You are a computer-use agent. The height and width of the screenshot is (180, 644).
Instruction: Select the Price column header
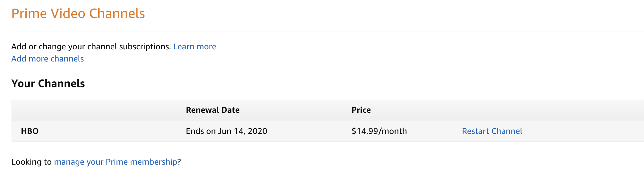[361, 110]
